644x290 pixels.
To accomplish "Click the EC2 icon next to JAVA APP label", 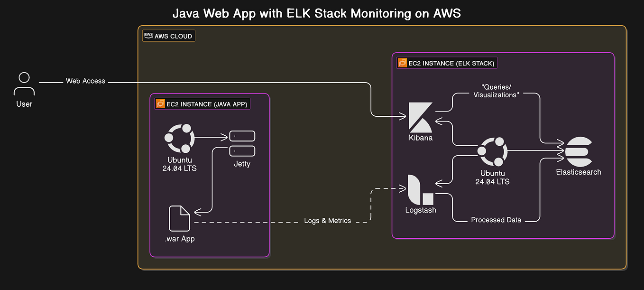I will click(160, 103).
